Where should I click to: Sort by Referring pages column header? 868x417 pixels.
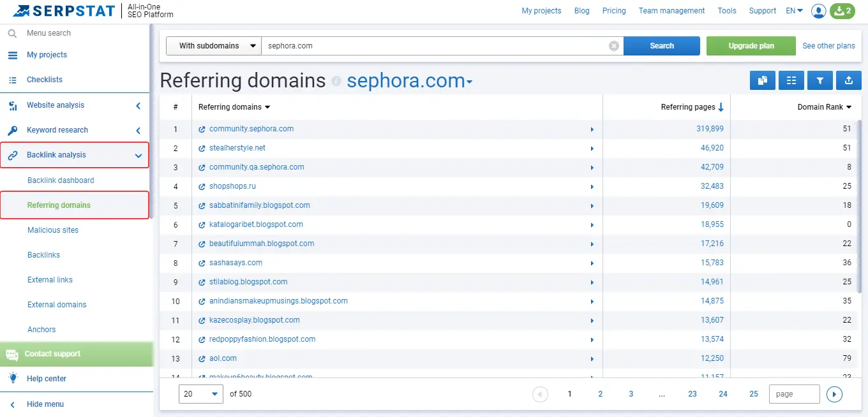pyautogui.click(x=689, y=106)
